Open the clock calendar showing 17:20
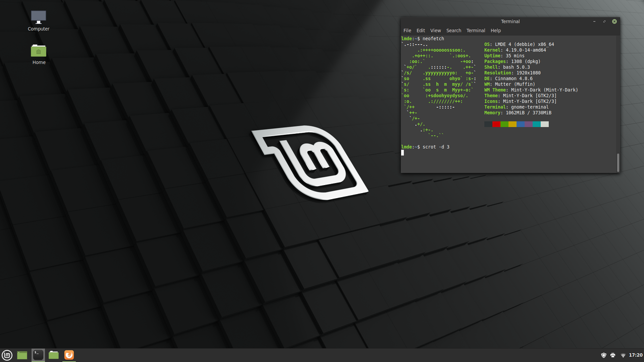Viewport: 644px width, 362px height. [635, 355]
